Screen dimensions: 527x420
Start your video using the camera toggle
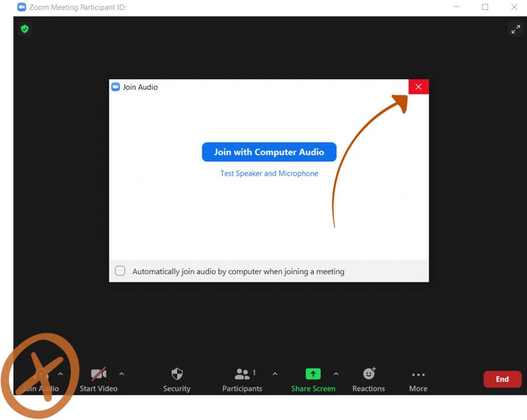coord(98,374)
